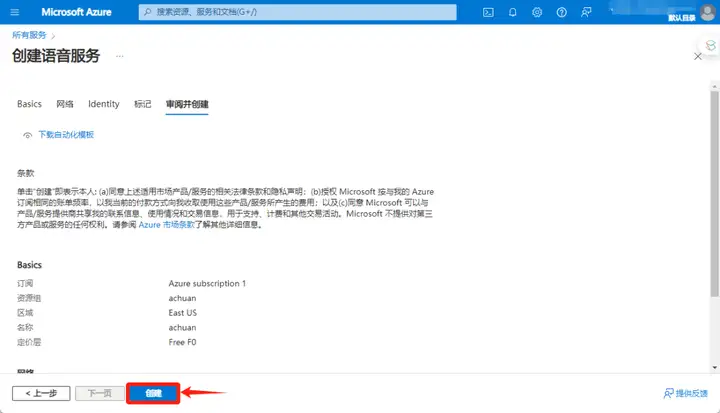Click the Microsoft Azure home logo
Screen dimensions: 720x413
click(x=76, y=12)
